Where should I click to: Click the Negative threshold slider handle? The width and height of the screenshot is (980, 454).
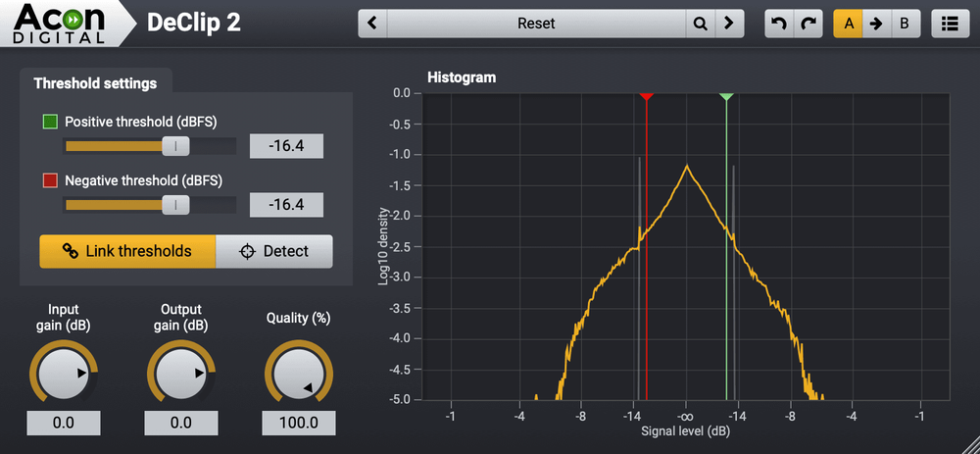click(175, 204)
